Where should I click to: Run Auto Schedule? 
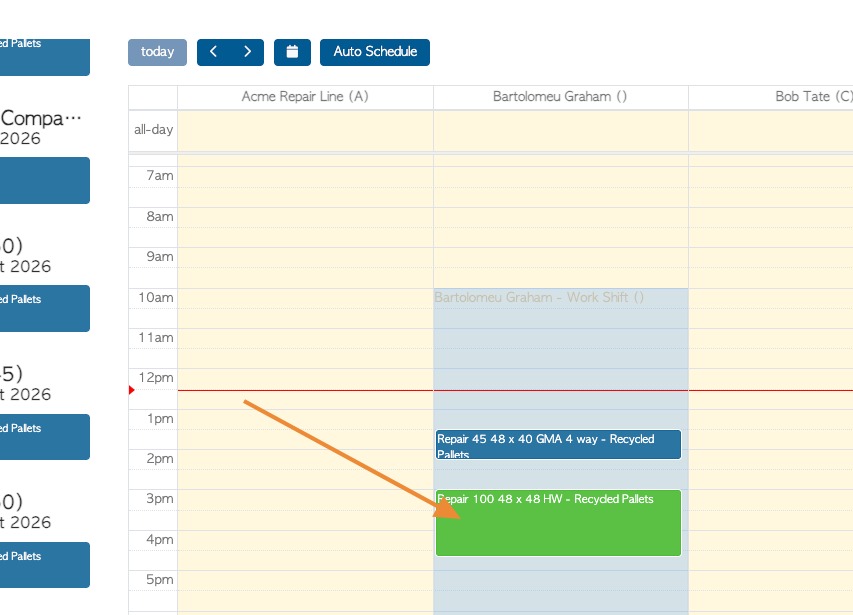coord(375,52)
